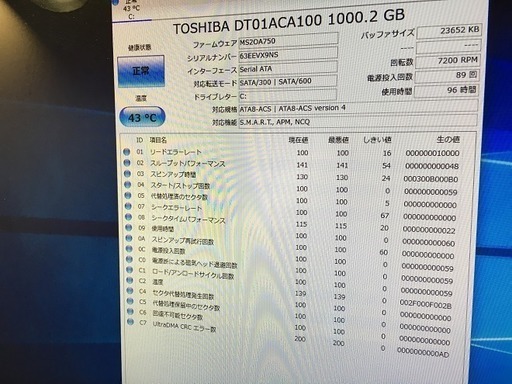Click status icon for 0C 電源投入回数

129,249
